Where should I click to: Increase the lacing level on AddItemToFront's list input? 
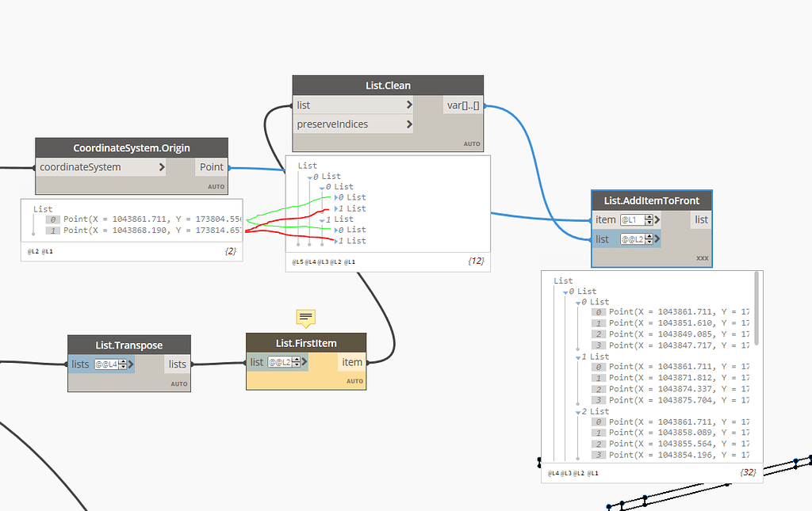point(649,235)
